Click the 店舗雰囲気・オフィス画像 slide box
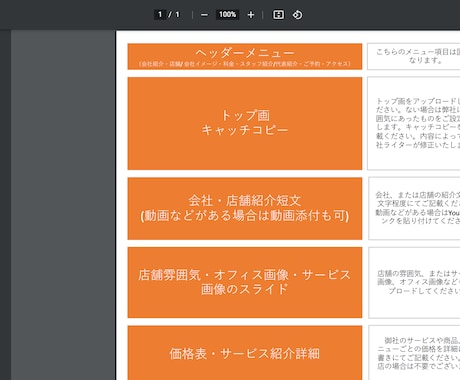The width and height of the screenshot is (460, 380). pyautogui.click(x=245, y=282)
